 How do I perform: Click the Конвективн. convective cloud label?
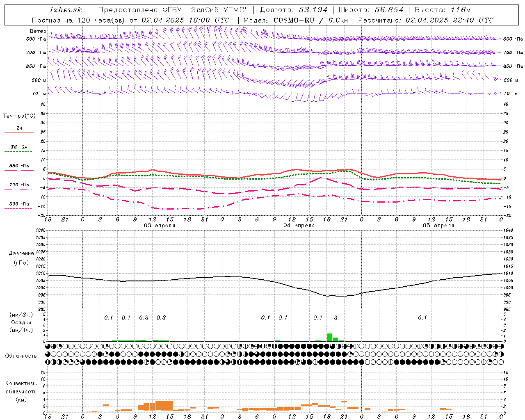tap(21, 383)
